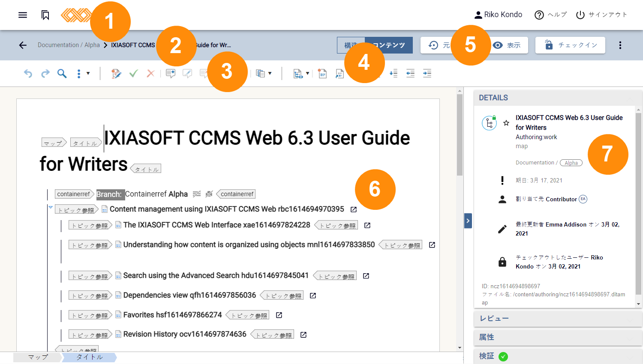Collapse the right side panel
The height and width of the screenshot is (364, 643).
tap(468, 221)
